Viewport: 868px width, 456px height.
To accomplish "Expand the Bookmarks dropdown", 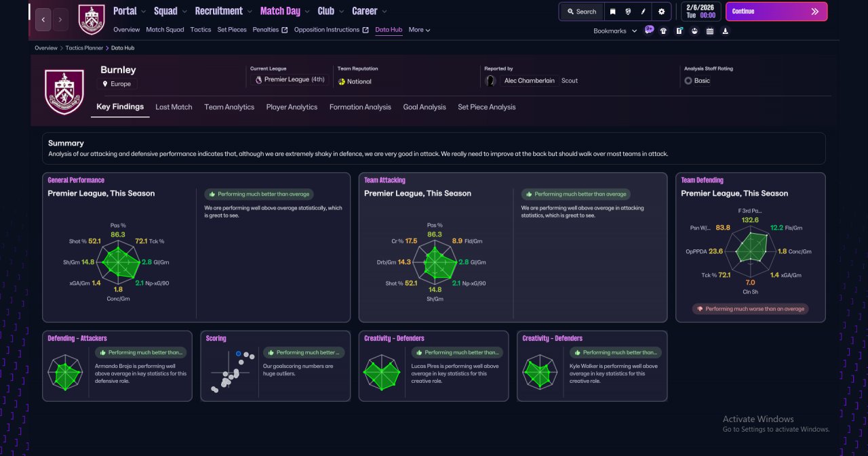I will [x=615, y=31].
